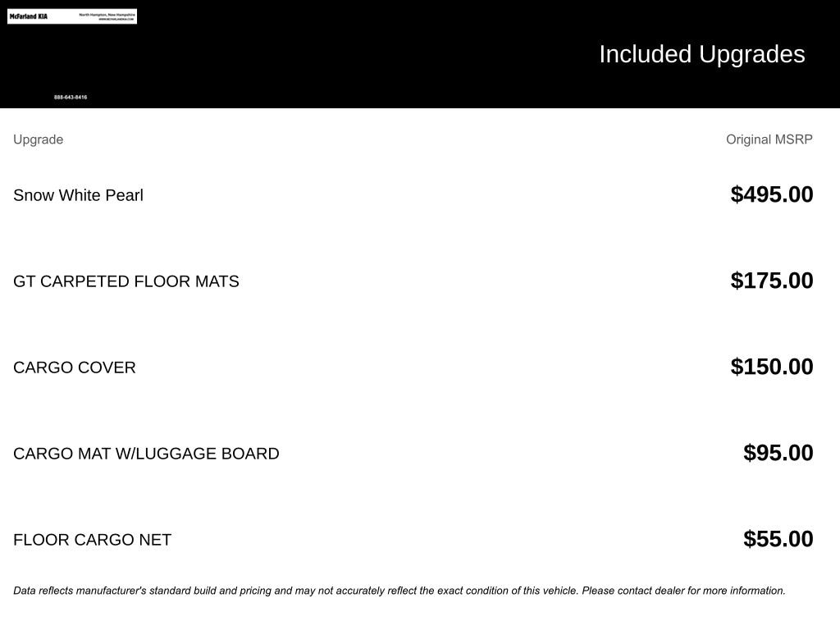Open the www.mcfarlandkia.com website address
Viewport: 840px width, 630px height.
[x=116, y=19]
